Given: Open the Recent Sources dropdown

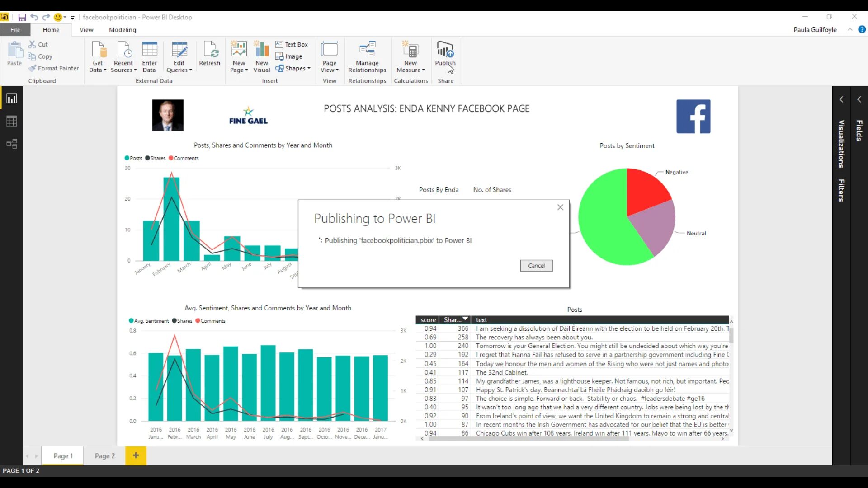Looking at the screenshot, I should (123, 56).
